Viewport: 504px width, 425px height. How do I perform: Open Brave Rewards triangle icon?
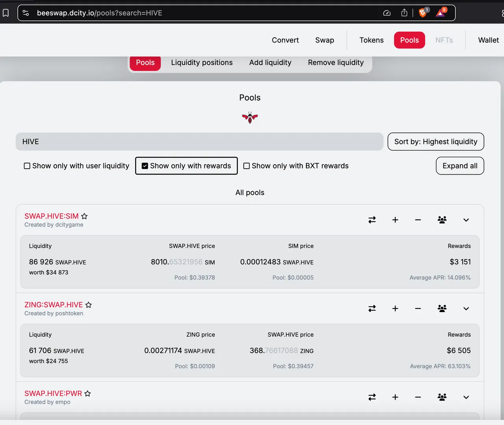coord(441,13)
